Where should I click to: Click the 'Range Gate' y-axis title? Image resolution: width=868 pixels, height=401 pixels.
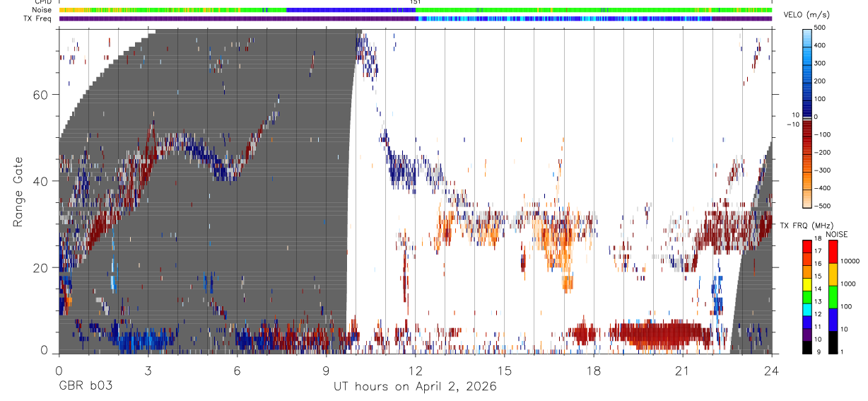(x=18, y=192)
